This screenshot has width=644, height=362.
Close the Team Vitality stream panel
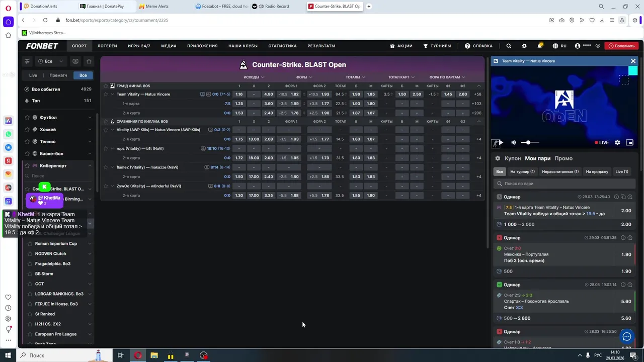click(633, 61)
